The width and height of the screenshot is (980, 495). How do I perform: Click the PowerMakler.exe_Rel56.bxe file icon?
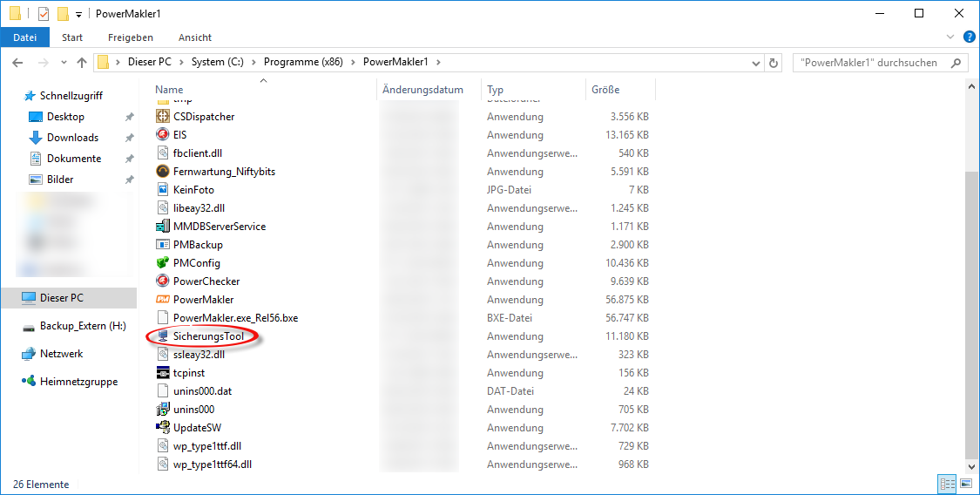tap(163, 317)
